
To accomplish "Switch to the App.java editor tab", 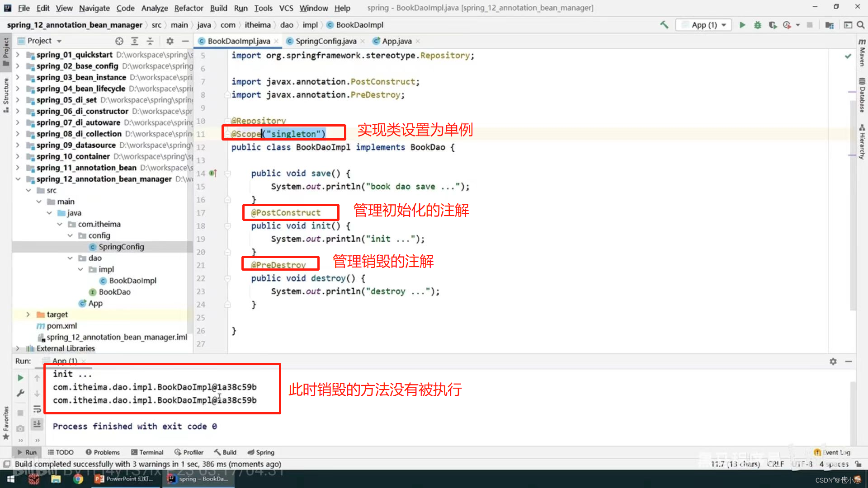I will click(396, 41).
